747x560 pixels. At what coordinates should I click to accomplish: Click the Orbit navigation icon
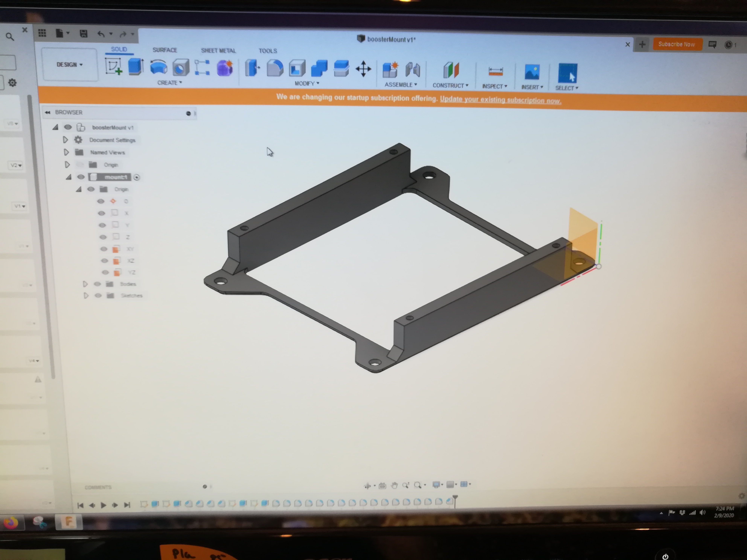click(x=367, y=486)
